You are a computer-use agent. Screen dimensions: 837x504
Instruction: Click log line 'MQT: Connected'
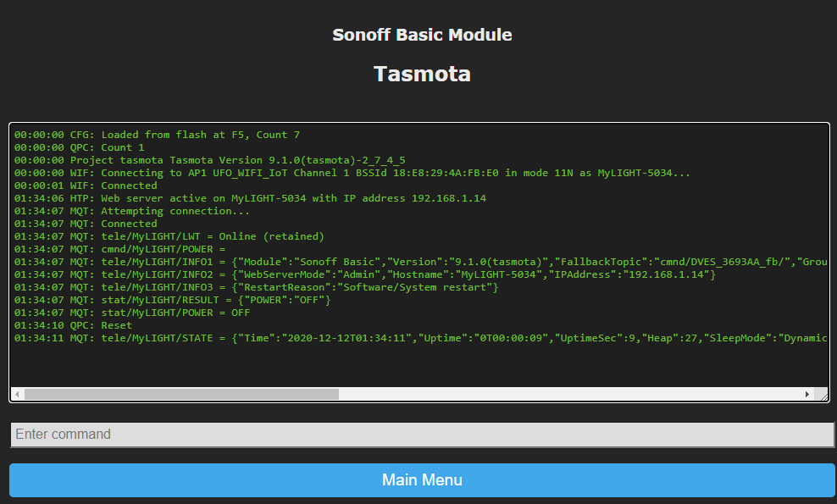86,224
